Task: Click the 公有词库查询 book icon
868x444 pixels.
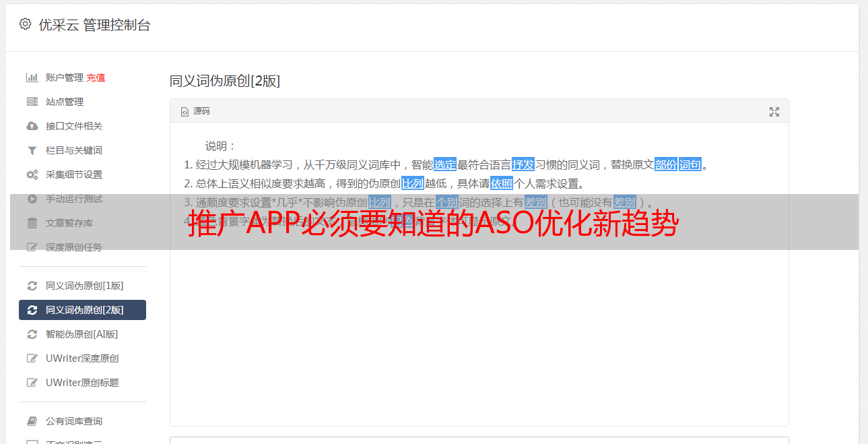Action: 32,421
